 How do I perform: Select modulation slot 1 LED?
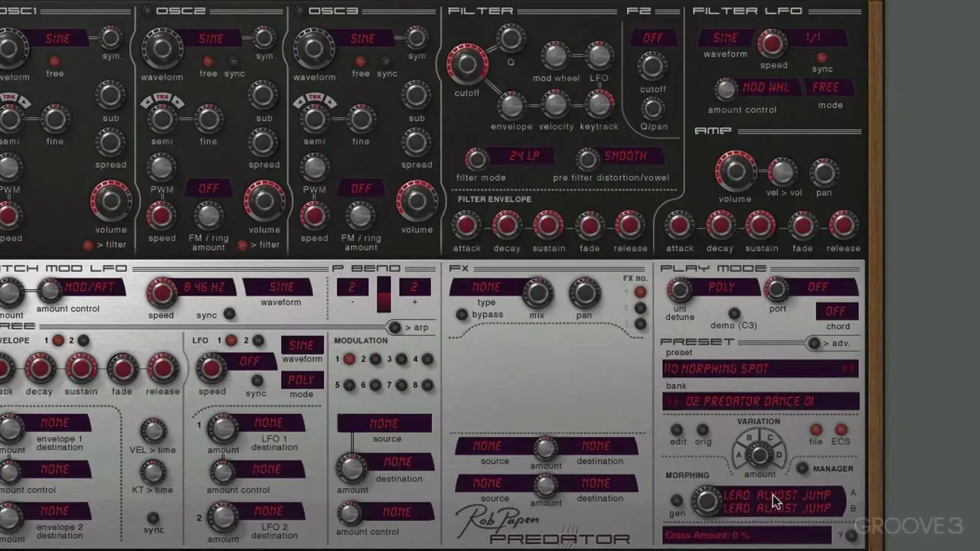[349, 359]
